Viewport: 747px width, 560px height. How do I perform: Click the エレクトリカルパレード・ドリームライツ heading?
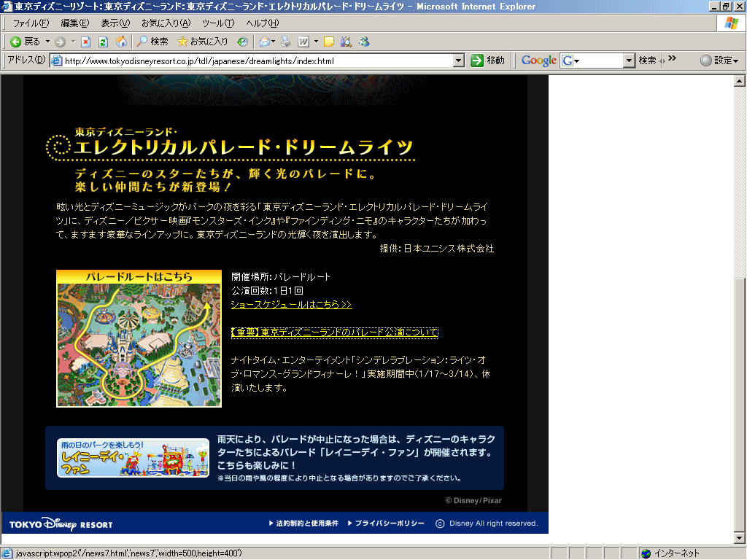pyautogui.click(x=243, y=147)
